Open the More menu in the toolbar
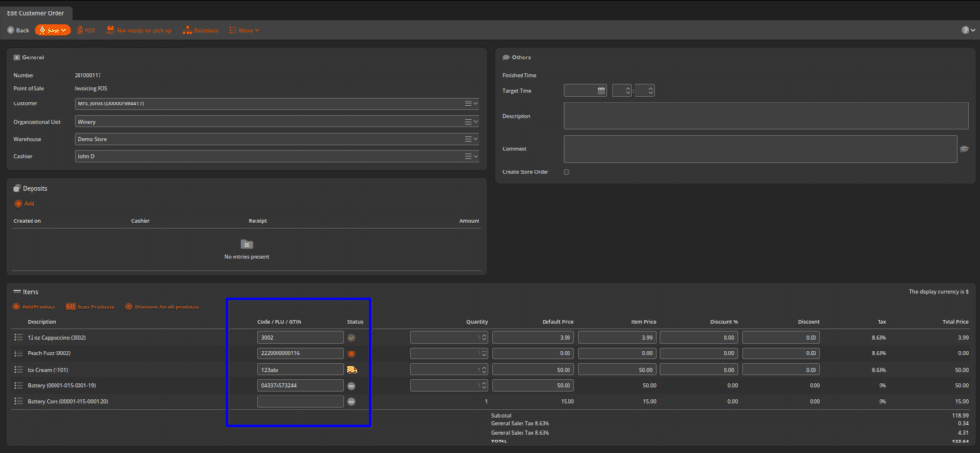The image size is (980, 453). point(244,31)
